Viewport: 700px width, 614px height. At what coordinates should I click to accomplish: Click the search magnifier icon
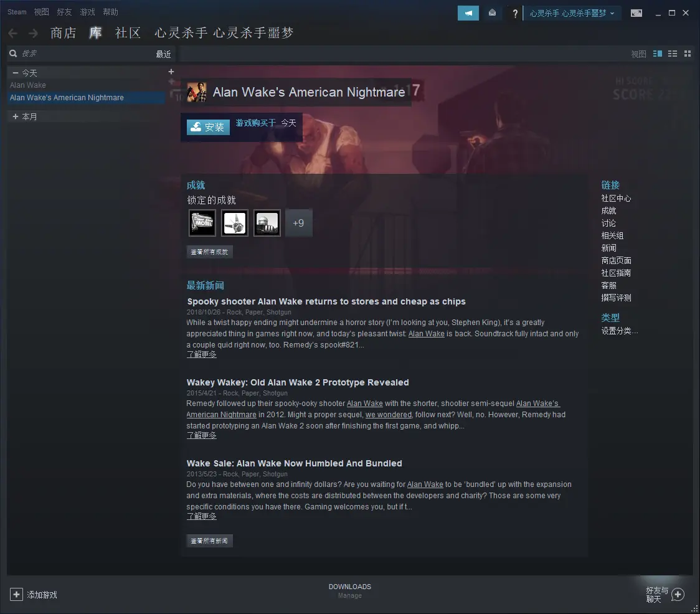[x=14, y=54]
